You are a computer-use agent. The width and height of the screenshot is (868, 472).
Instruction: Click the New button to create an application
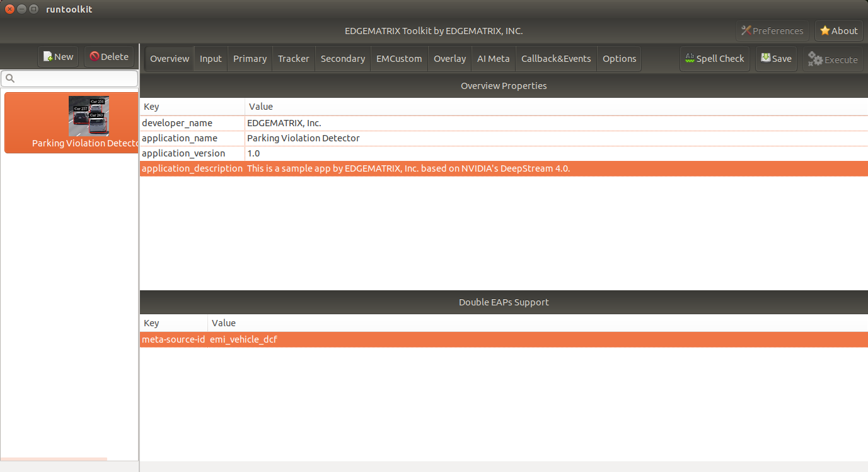[x=58, y=57]
